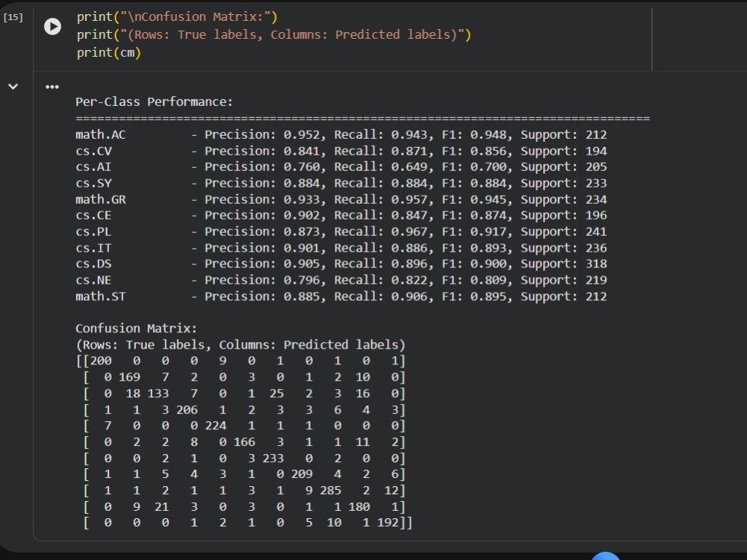Click the matrix diagonal value 285

click(x=330, y=491)
